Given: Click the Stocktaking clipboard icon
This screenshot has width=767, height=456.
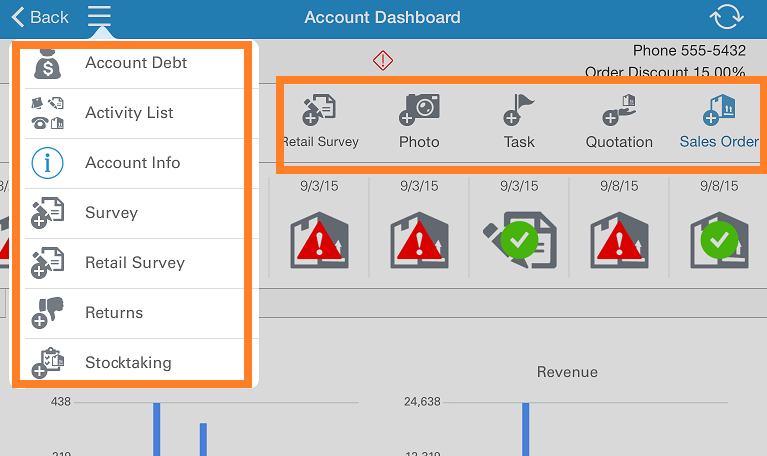Looking at the screenshot, I should click(47, 363).
